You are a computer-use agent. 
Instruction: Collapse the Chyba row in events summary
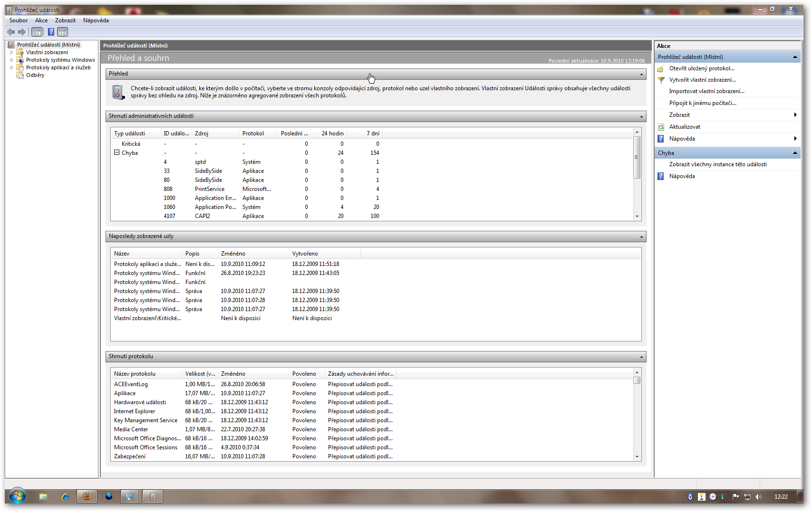pyautogui.click(x=116, y=152)
